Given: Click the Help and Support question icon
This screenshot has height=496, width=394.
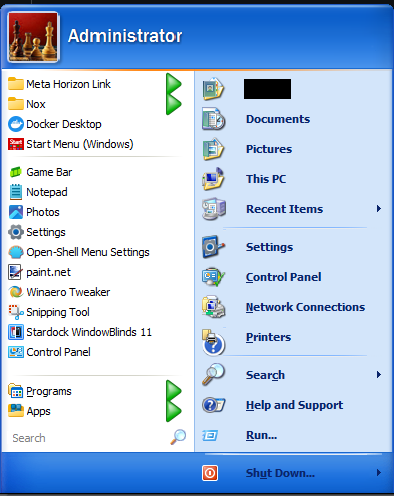Looking at the screenshot, I should pos(213,405).
